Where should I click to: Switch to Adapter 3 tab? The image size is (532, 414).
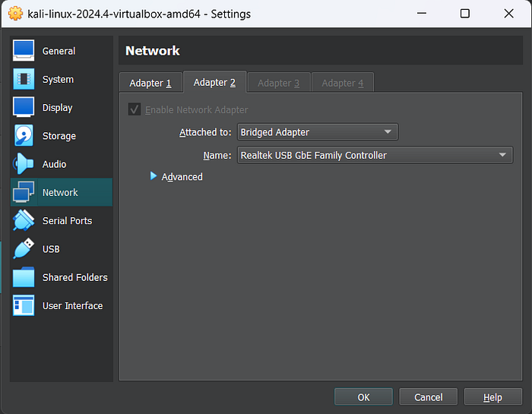(279, 83)
